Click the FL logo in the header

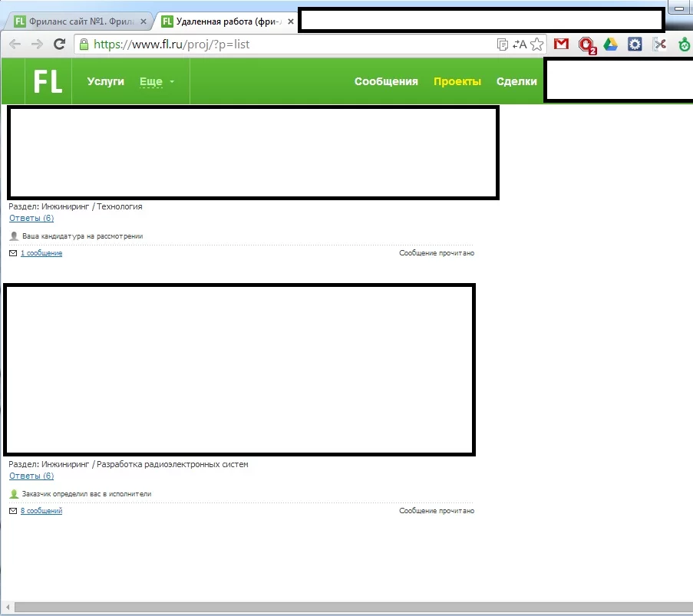coord(48,81)
